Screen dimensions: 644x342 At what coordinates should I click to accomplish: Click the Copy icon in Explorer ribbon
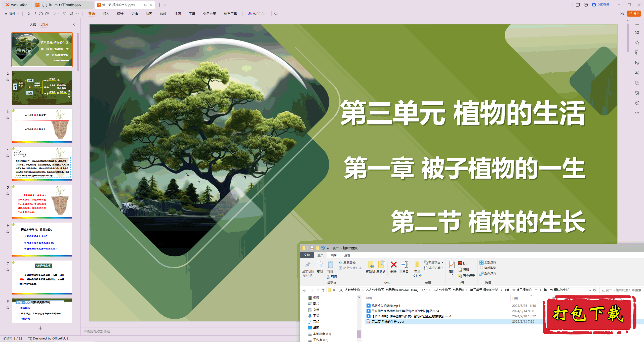tap(320, 265)
